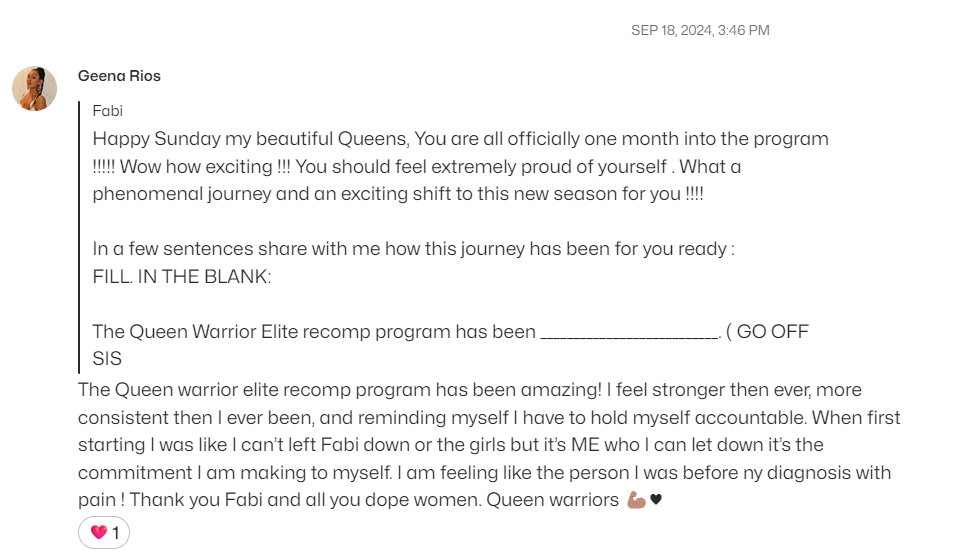Click reply line starting 'The Queen warrior elite'
This screenshot has height=557, width=967.
tap(470, 390)
